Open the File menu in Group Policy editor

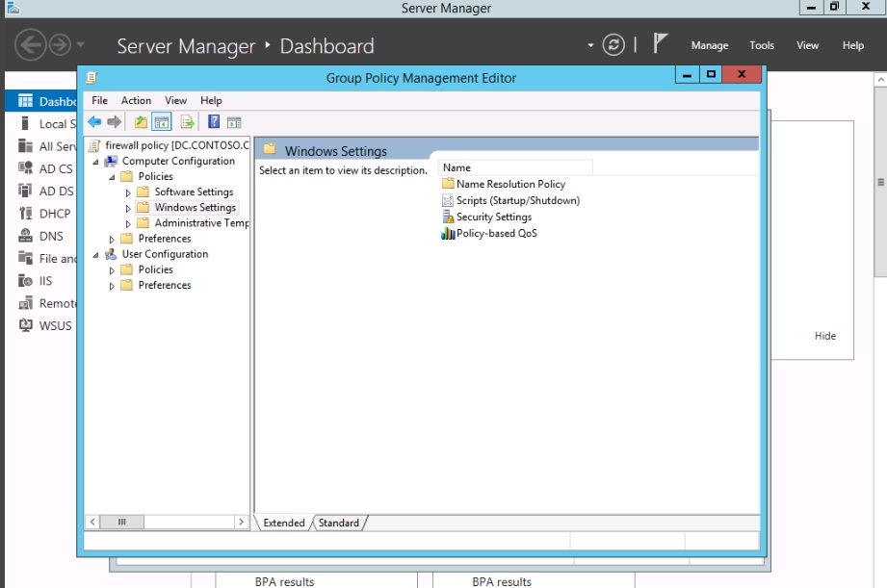[x=99, y=100]
